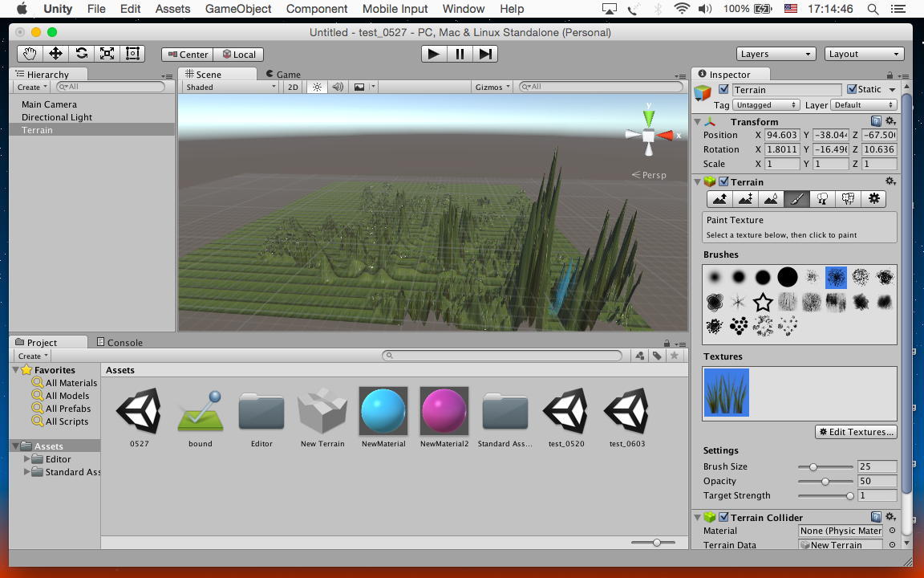Select the Move tool

pos(55,54)
